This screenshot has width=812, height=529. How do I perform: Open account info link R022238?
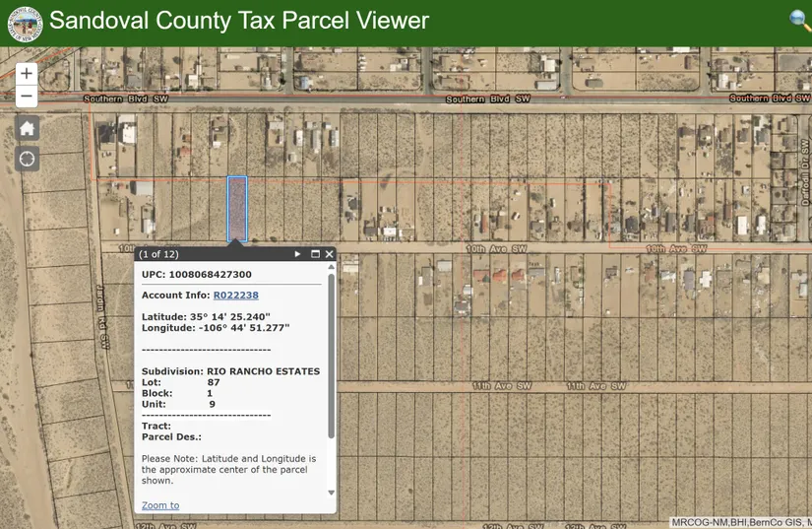click(x=235, y=295)
